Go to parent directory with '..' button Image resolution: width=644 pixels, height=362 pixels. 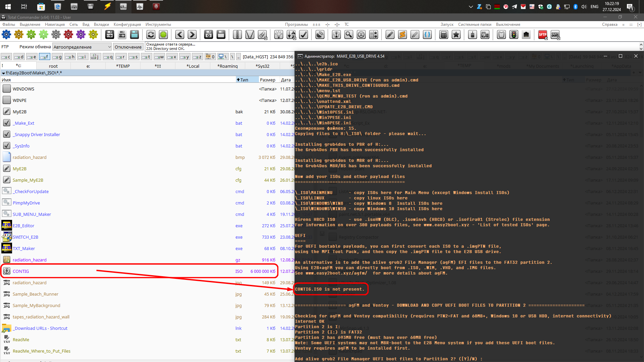pos(238,57)
